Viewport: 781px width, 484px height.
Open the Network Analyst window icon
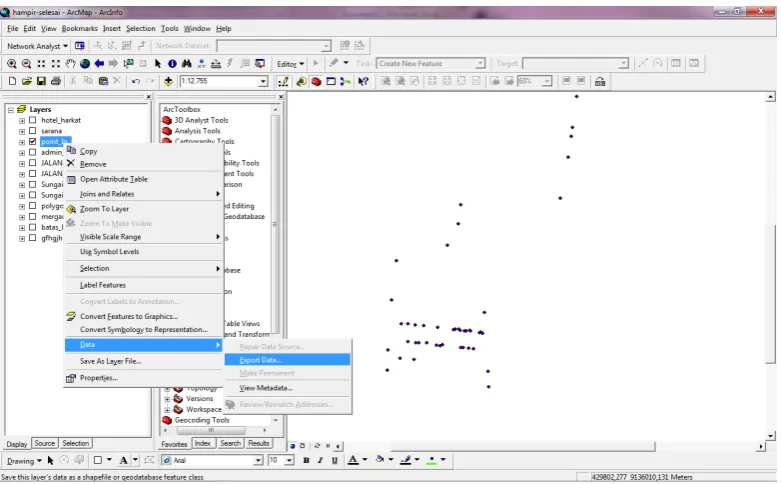tap(80, 46)
